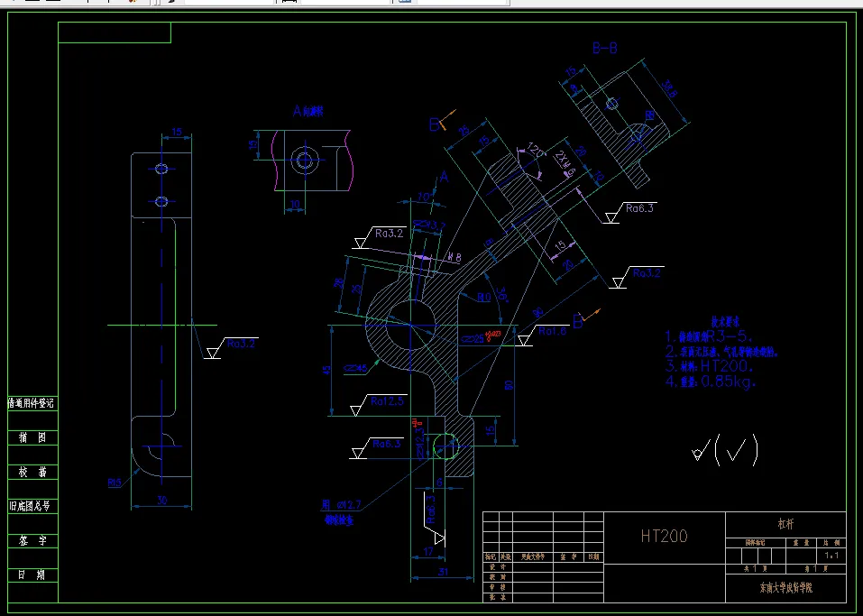Click the 30 width dimension of side view

[x=161, y=501]
